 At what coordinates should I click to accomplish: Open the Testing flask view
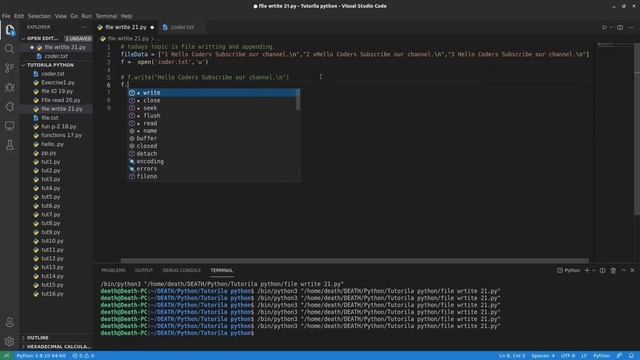point(9,145)
